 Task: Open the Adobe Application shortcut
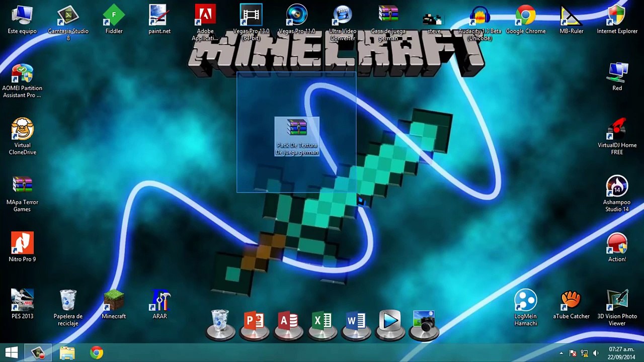[x=205, y=22]
